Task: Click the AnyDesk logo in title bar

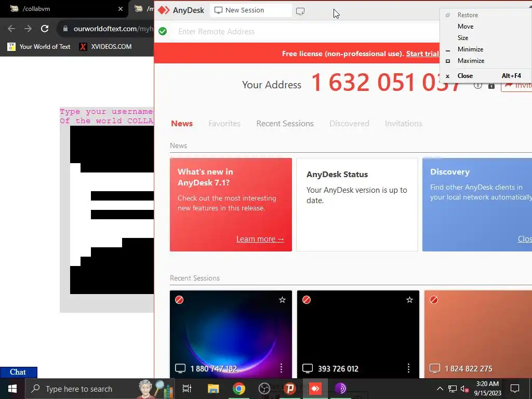Action: coord(164,10)
